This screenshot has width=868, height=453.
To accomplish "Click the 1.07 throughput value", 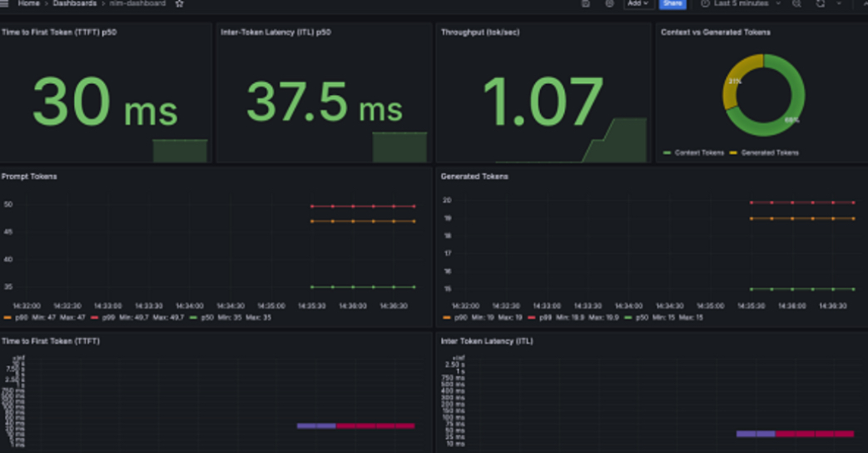I will (x=543, y=102).
